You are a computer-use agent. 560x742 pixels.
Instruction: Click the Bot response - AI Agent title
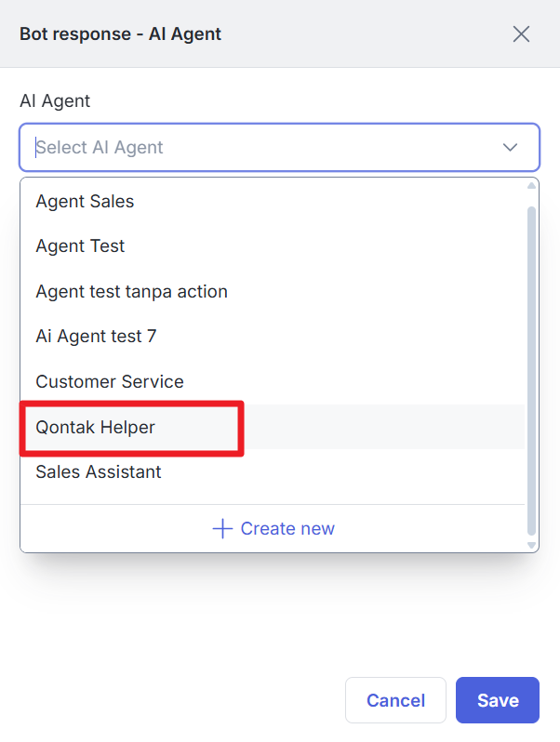coord(120,34)
